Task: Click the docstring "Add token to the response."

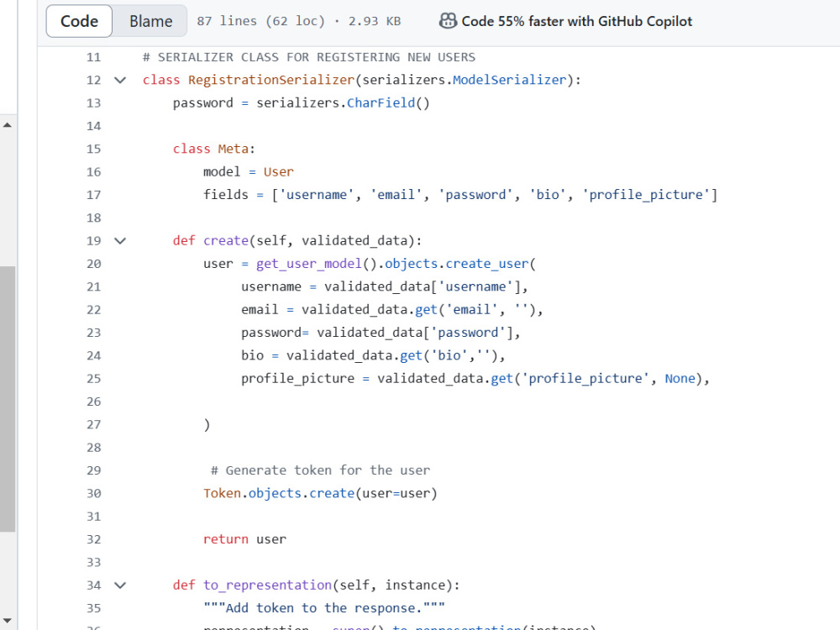Action: [x=324, y=608]
